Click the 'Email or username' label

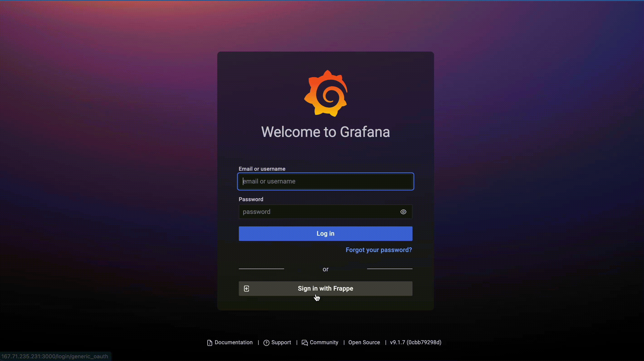click(x=262, y=169)
